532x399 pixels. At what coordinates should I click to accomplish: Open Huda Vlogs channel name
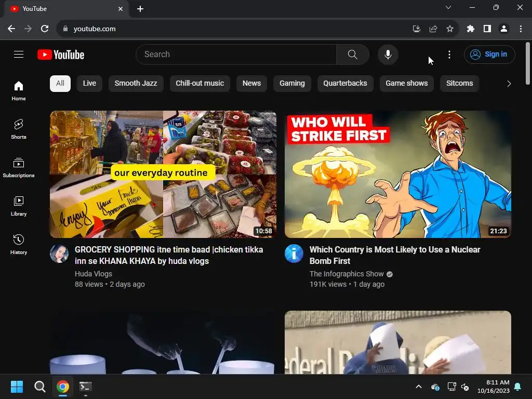point(94,274)
